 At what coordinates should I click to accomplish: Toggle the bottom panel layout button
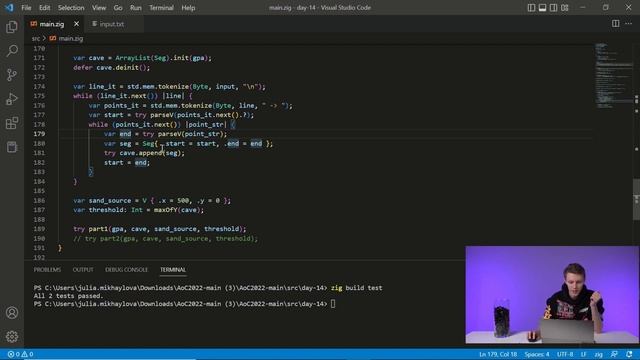[542, 8]
